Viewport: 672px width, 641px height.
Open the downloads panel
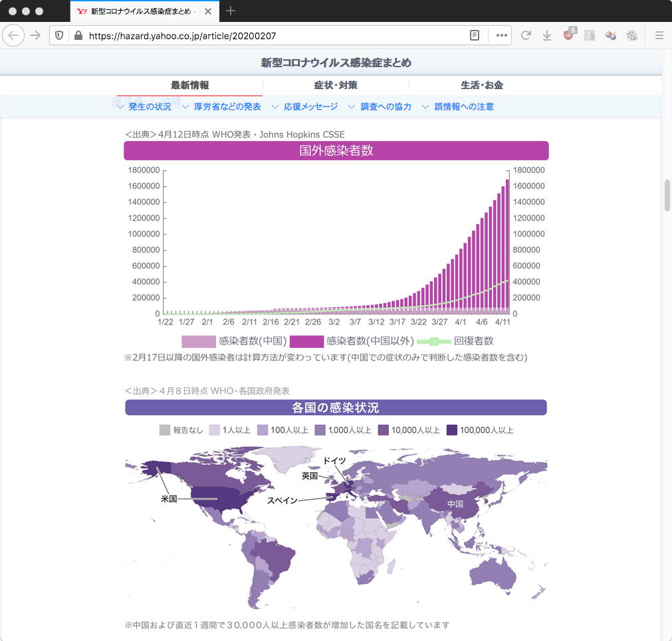[x=547, y=35]
